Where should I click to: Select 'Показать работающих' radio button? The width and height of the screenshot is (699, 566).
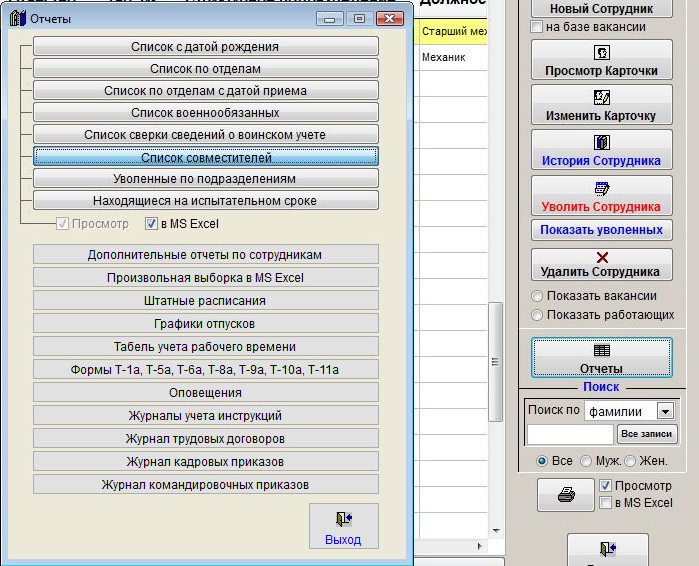click(x=537, y=315)
